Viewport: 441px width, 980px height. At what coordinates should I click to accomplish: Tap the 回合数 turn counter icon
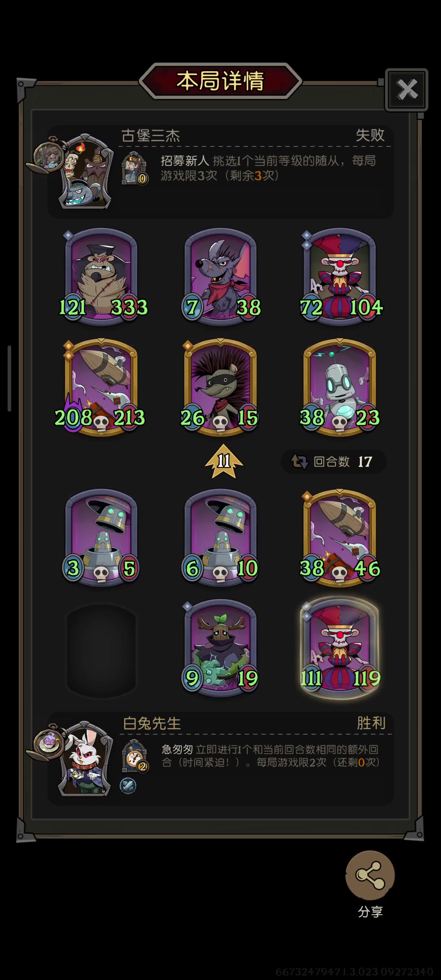299,461
